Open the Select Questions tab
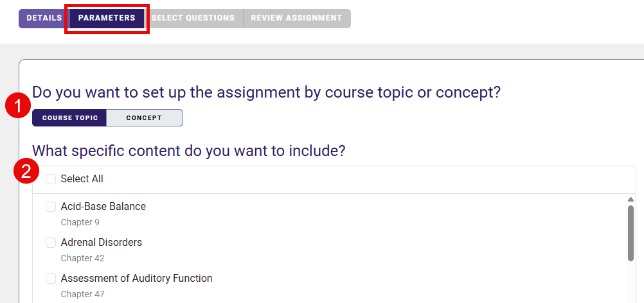644x303 pixels. click(x=193, y=18)
